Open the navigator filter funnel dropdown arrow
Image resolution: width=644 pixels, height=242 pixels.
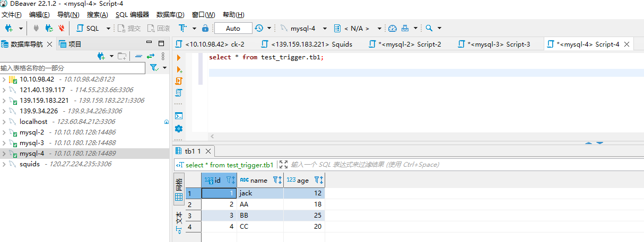(164, 68)
